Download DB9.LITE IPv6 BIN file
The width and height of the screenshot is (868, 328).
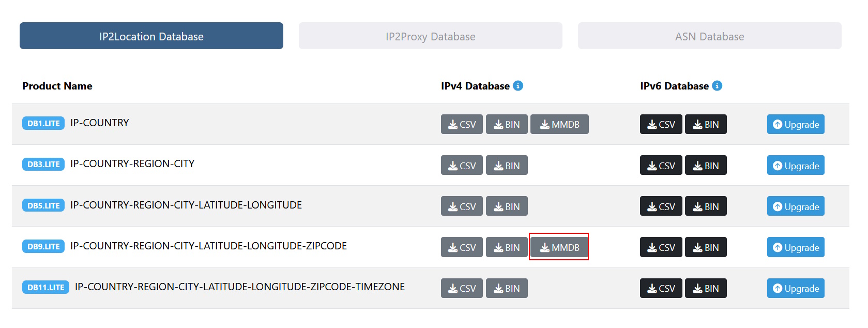click(x=706, y=247)
